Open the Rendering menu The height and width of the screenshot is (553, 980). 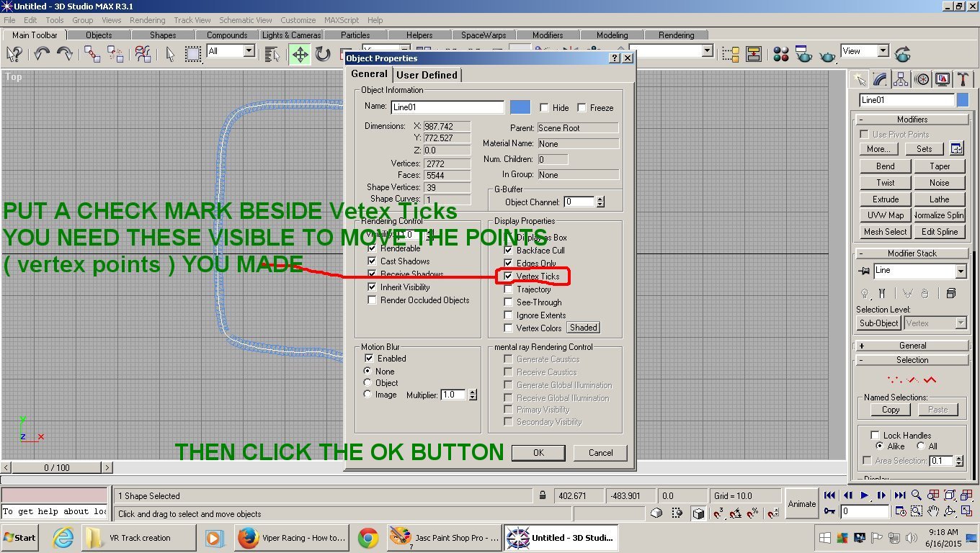point(147,20)
